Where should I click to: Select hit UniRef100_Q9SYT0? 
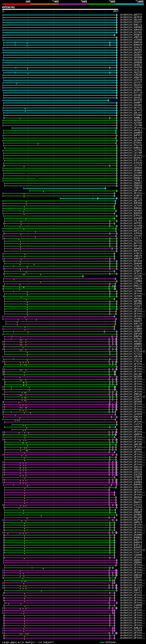pos(131,15)
